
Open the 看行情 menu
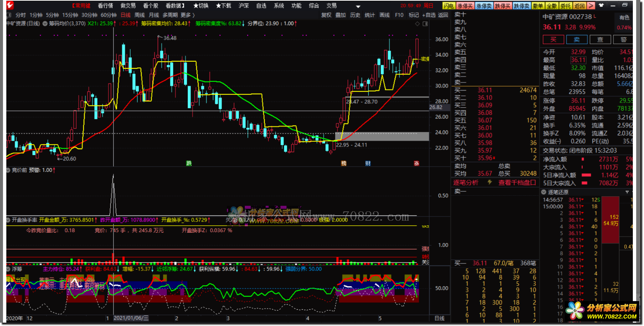coord(106,6)
